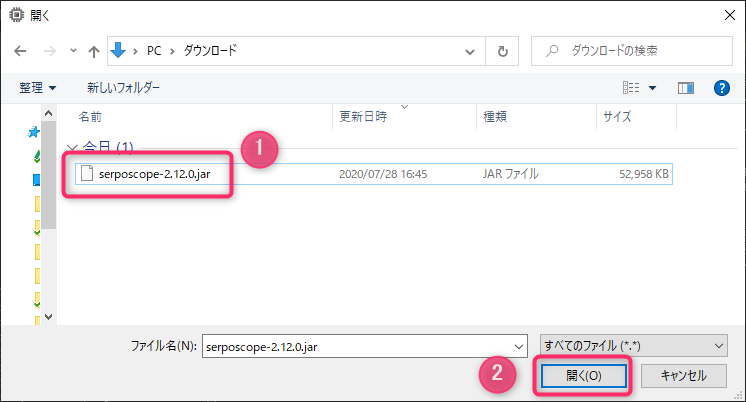
Task: Open the help button
Action: (722, 88)
